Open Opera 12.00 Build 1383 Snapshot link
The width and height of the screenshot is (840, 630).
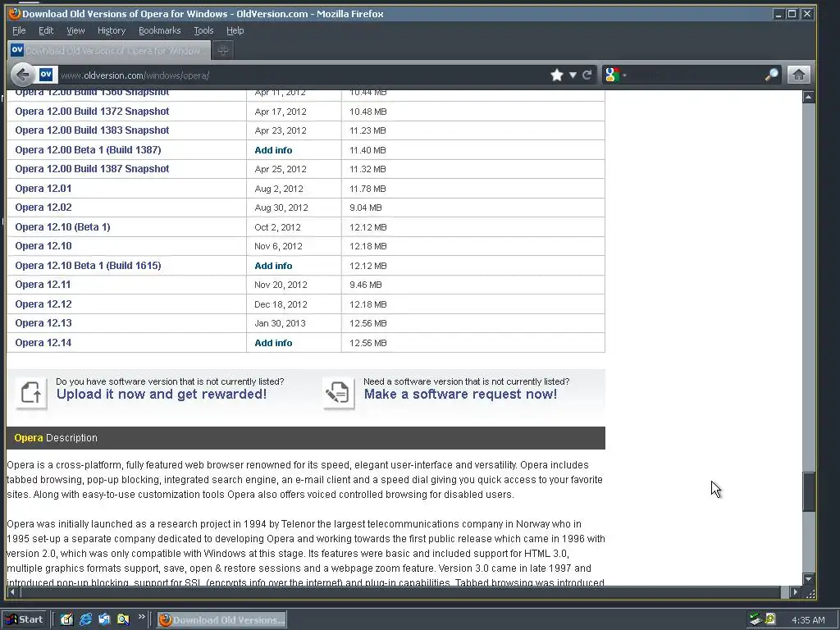tap(92, 130)
